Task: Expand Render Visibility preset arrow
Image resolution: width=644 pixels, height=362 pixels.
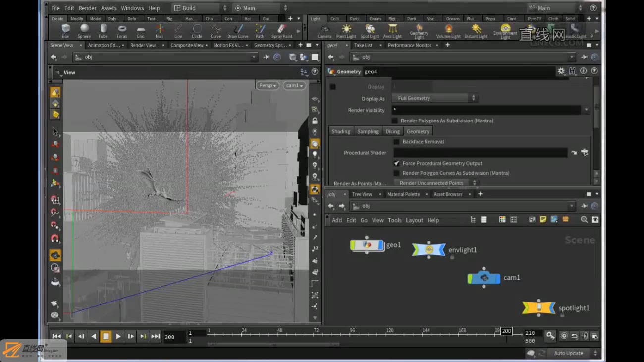Action: point(586,110)
